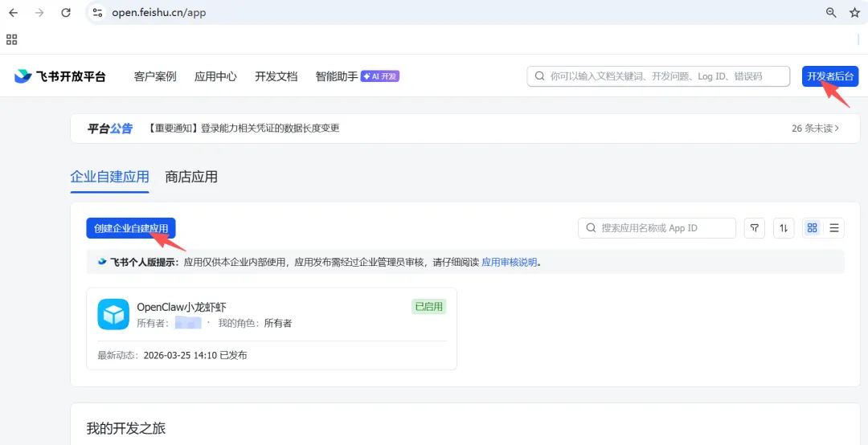Open the browser apps grid icon
868x445 pixels.
[11, 39]
